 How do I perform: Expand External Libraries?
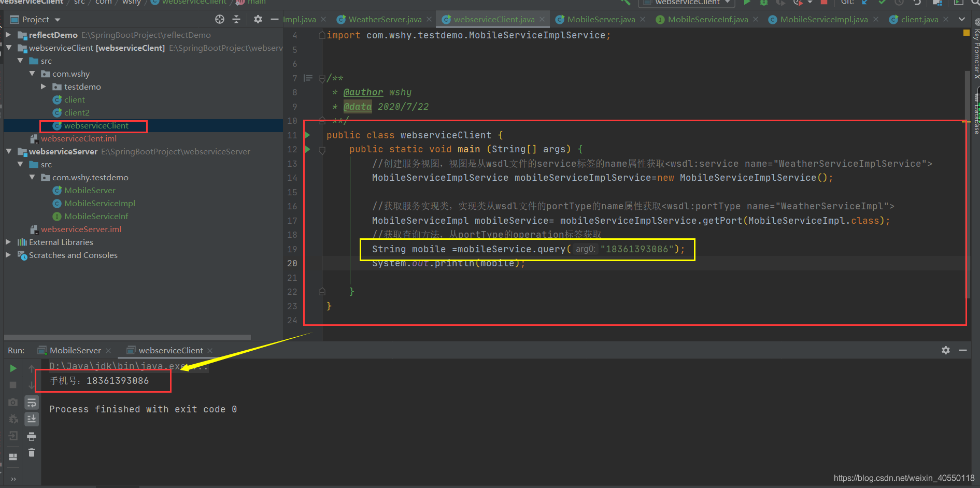click(x=8, y=242)
